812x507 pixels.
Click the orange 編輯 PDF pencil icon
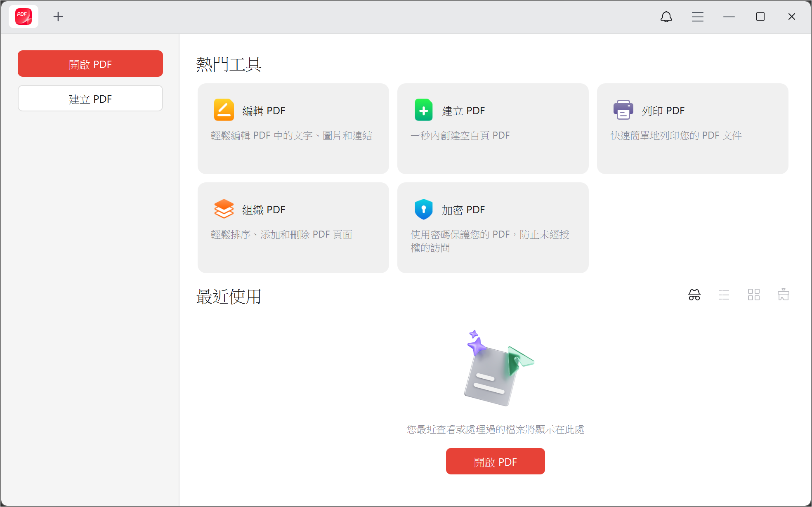click(224, 110)
